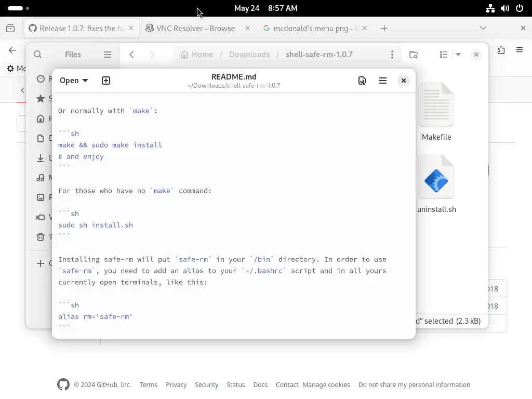The width and height of the screenshot is (532, 399).
Task: Close the VNC Resolver browser tab
Action: 248,28
